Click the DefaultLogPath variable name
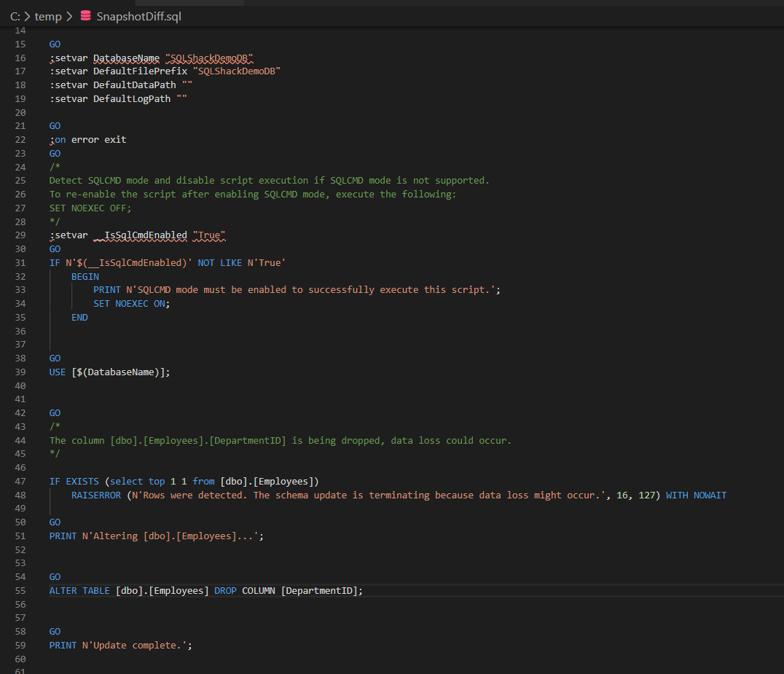 [131, 98]
